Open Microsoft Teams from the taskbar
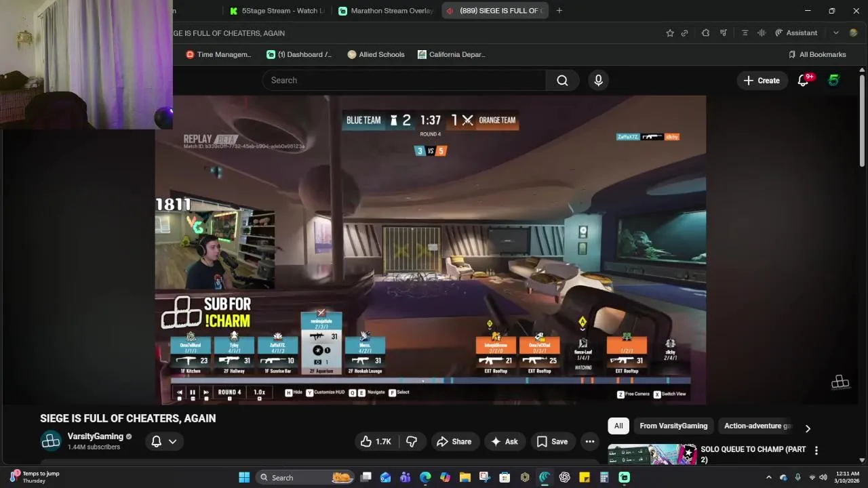The height and width of the screenshot is (488, 868). pos(406,477)
